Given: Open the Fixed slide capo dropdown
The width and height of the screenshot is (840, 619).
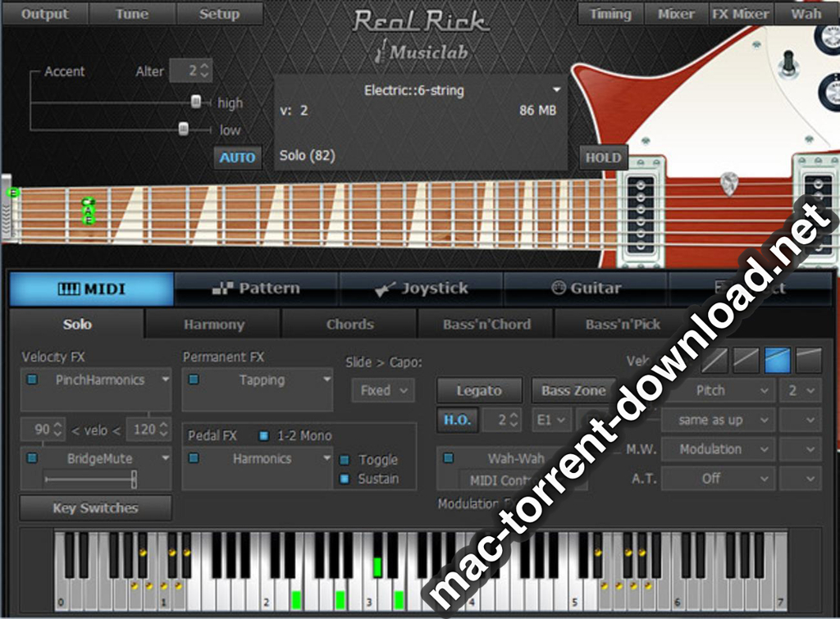Looking at the screenshot, I should tap(383, 390).
